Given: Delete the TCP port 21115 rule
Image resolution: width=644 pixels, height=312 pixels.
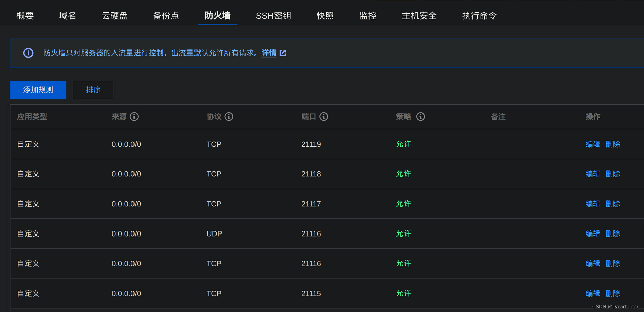Looking at the screenshot, I should click(x=613, y=294).
